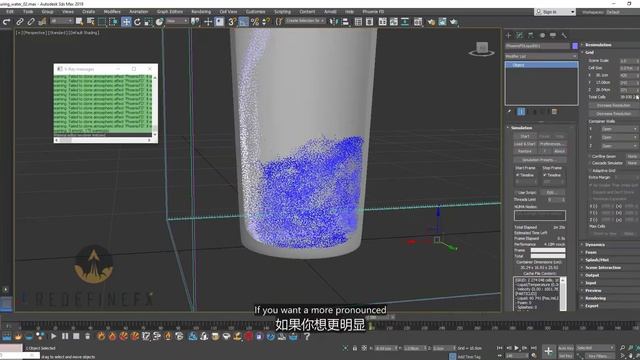
Task: Click the Start simulation button
Action: click(525, 136)
